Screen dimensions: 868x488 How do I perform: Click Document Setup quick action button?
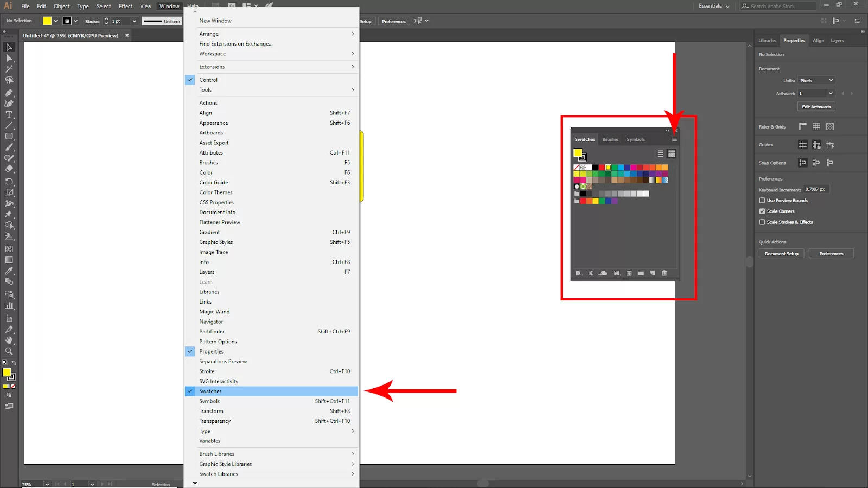pos(781,254)
